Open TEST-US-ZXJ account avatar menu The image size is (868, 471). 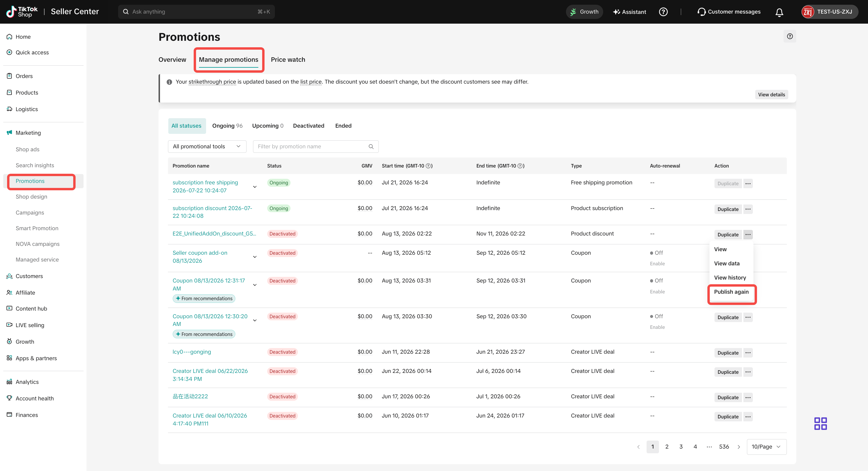(x=829, y=12)
